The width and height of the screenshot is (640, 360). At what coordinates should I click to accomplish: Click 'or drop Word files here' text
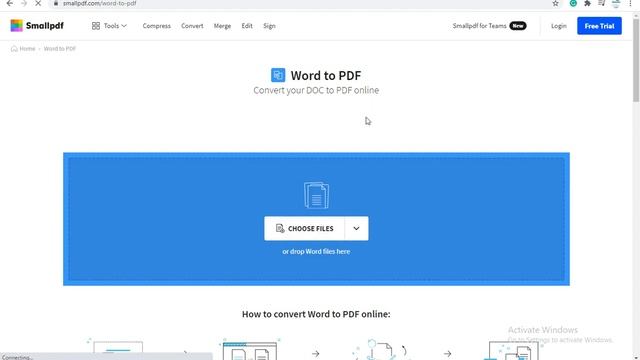pyautogui.click(x=316, y=251)
